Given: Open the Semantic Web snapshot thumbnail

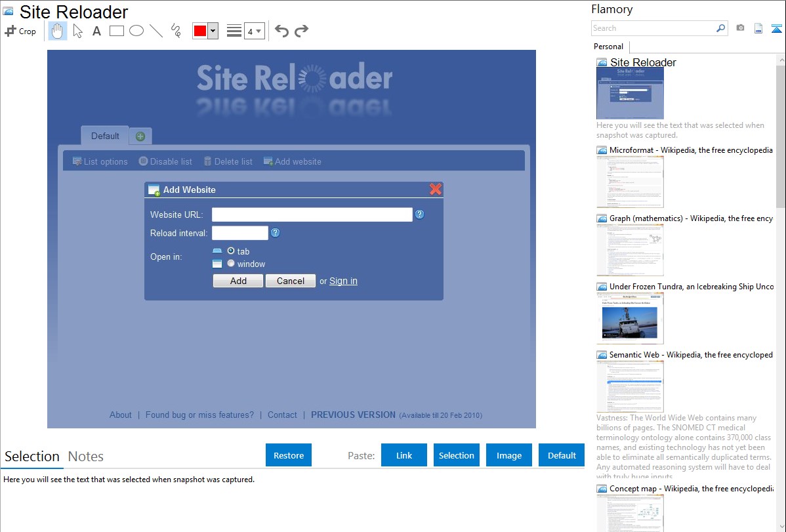Looking at the screenshot, I should 630,386.
